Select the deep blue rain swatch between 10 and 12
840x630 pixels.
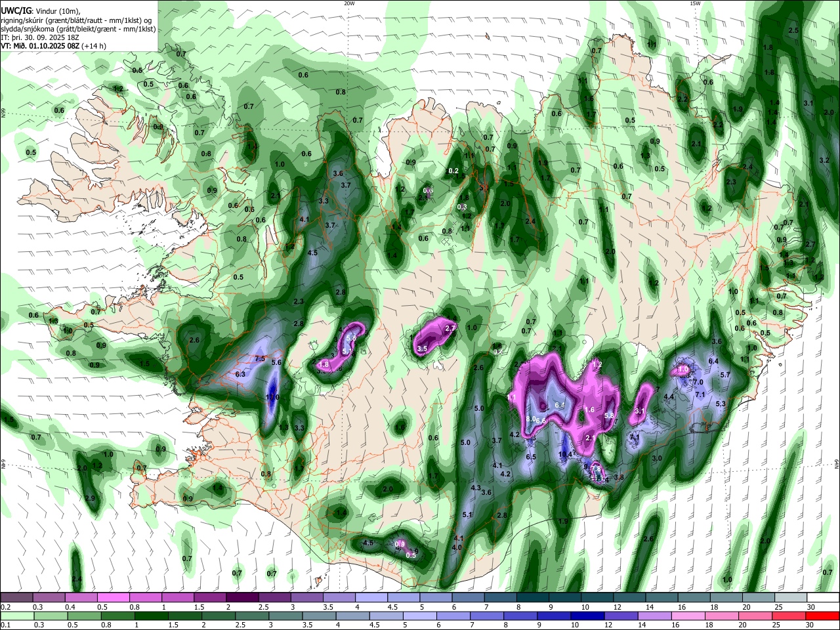point(588,616)
